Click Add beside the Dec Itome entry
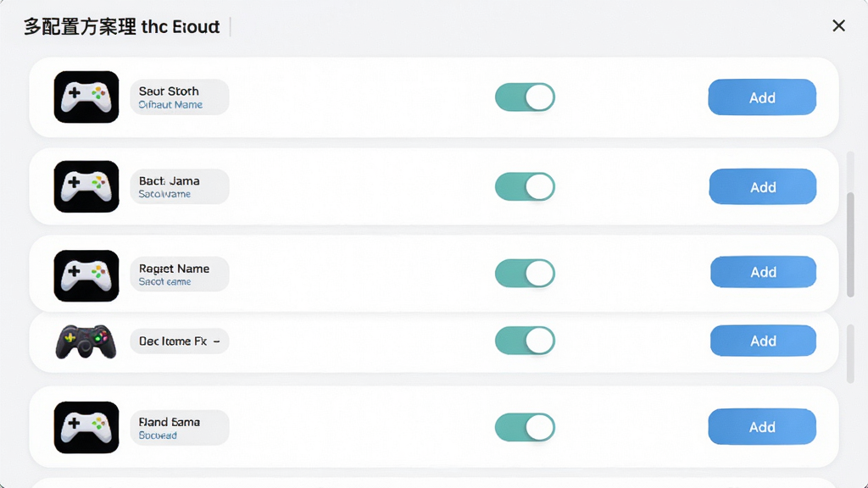The image size is (868, 488). (x=764, y=341)
